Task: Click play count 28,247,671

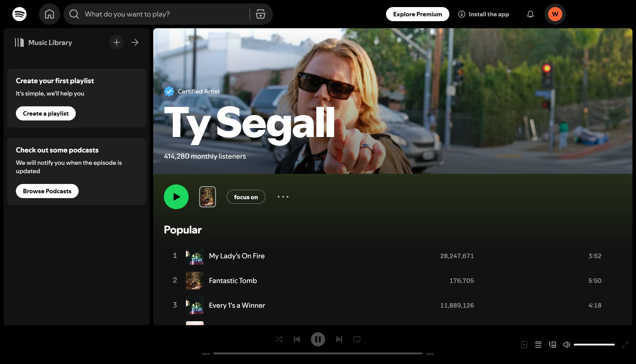Action: (x=457, y=256)
